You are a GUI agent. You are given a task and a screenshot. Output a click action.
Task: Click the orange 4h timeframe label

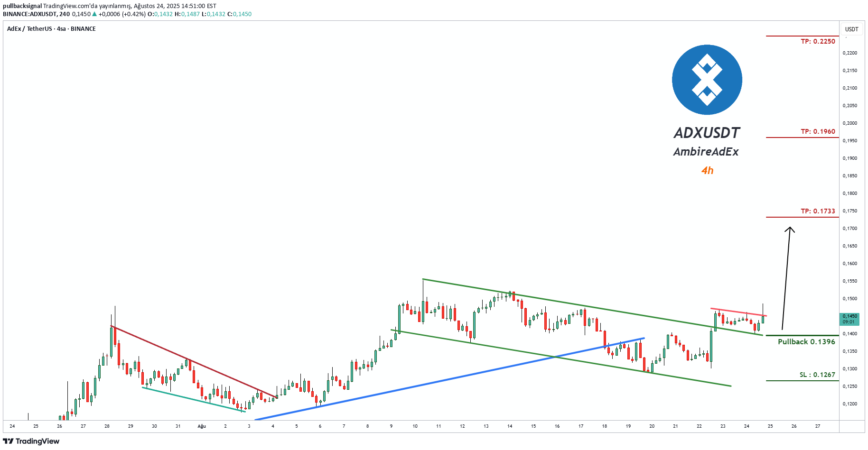click(x=707, y=171)
